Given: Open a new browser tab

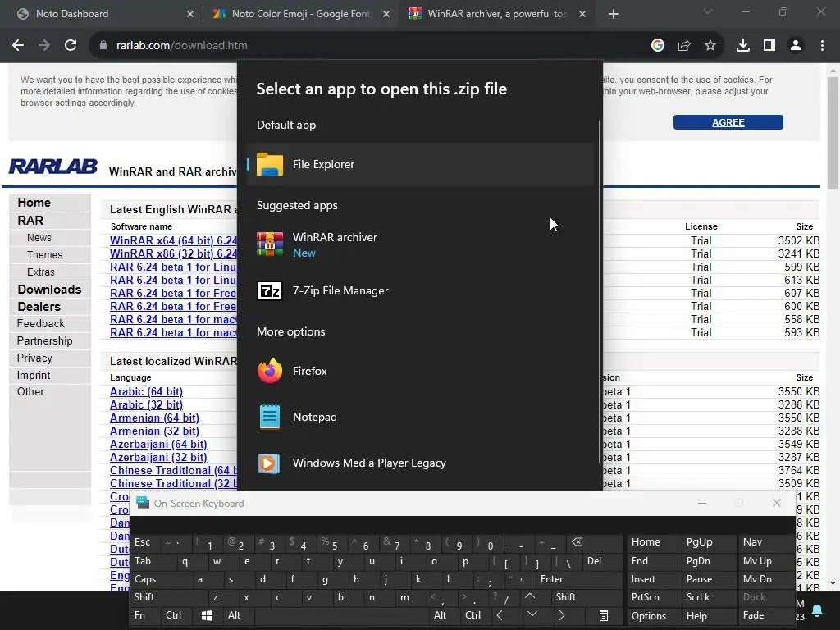Looking at the screenshot, I should (614, 14).
